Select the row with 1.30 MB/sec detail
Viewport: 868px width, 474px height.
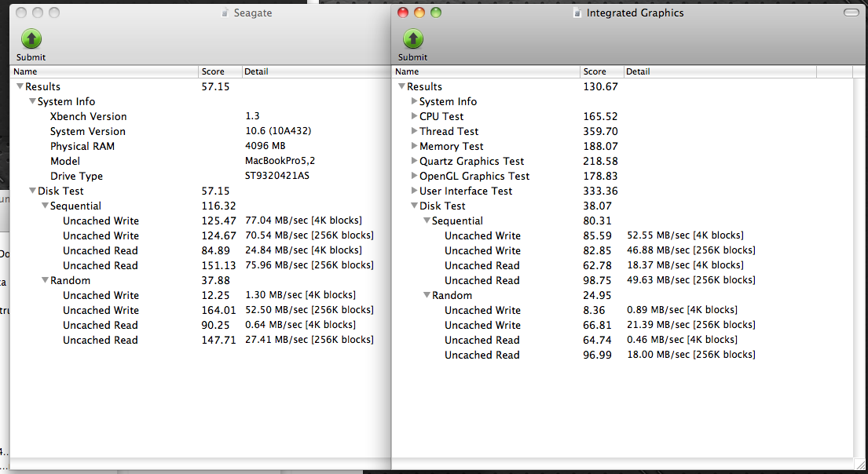coord(200,295)
